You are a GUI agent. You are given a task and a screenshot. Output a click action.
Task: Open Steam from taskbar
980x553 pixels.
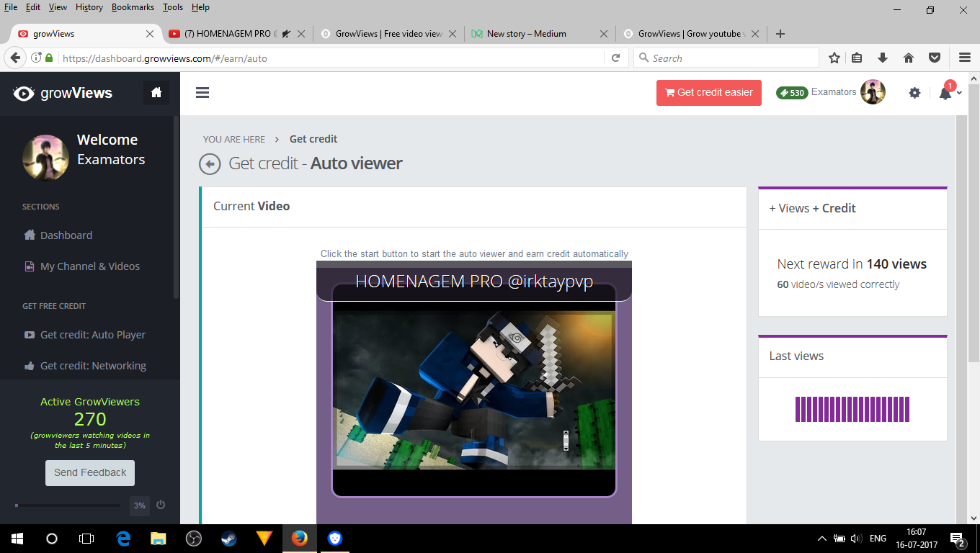tap(229, 538)
